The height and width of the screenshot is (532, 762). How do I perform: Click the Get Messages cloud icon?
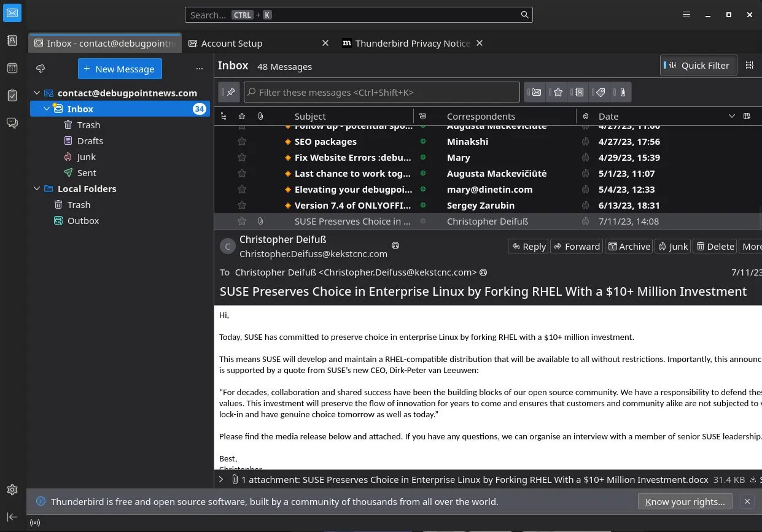tap(41, 69)
